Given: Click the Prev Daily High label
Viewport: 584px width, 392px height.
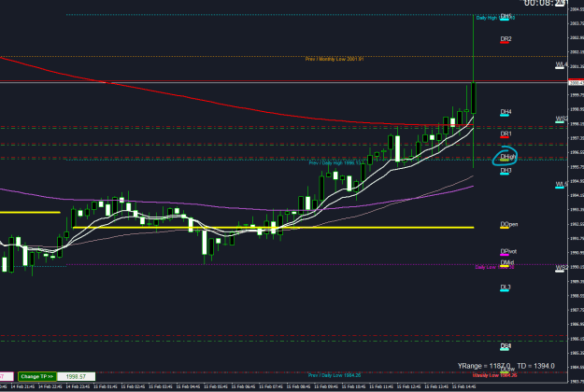Looking at the screenshot, I should [x=335, y=163].
